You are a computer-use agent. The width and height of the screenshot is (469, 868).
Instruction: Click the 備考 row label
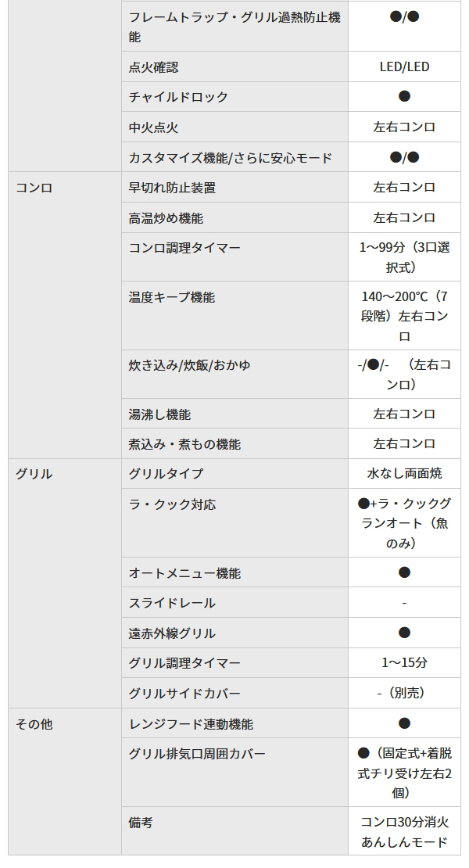pyautogui.click(x=141, y=823)
